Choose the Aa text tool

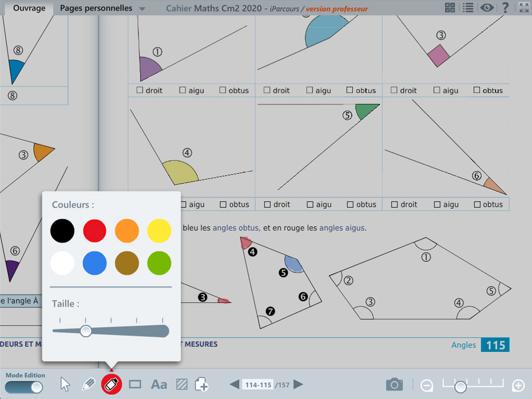[158, 384]
